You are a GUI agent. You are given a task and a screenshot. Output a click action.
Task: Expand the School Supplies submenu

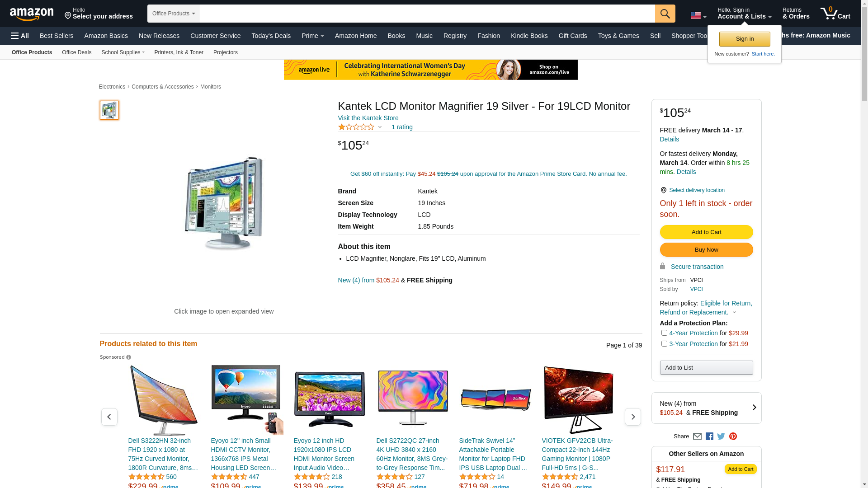pyautogui.click(x=123, y=52)
